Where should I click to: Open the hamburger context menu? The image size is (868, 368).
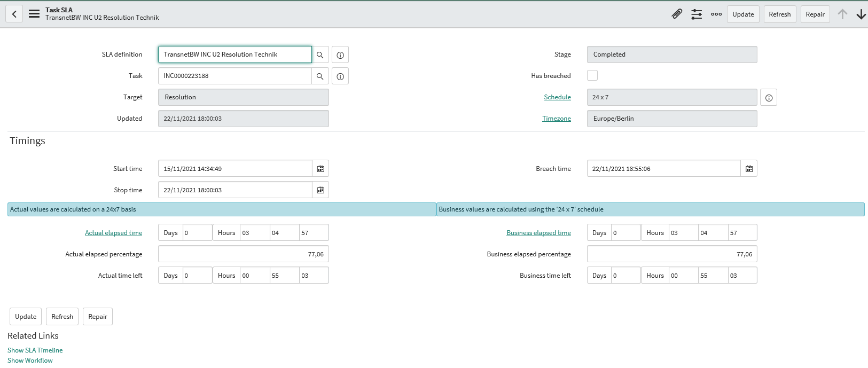[34, 14]
